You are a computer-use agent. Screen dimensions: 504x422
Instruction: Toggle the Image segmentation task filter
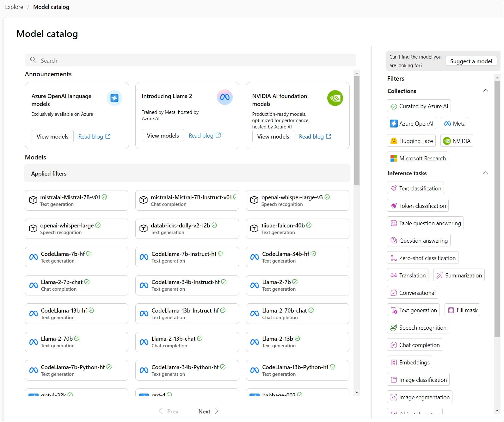click(420, 397)
